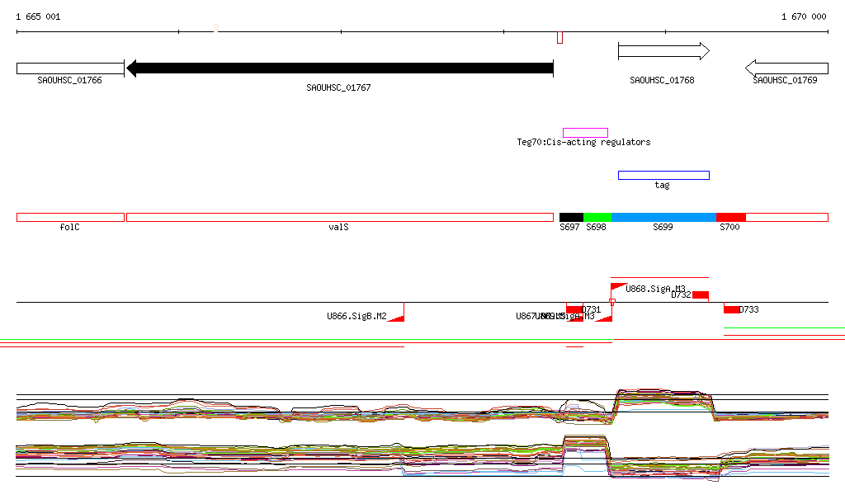The width and height of the screenshot is (845, 504).
Task: Click the magenta Teg70 cis-acting regulator box
Action: pos(585,133)
